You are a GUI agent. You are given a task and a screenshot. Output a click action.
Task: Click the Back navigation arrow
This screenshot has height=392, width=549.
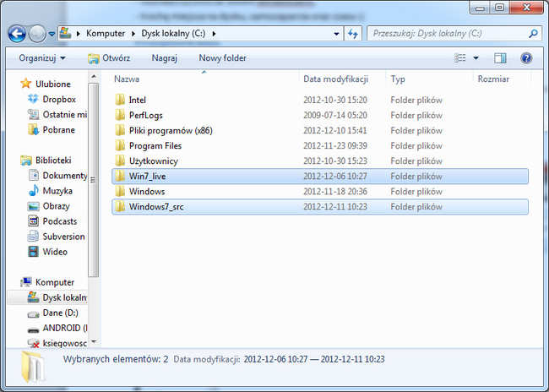(x=17, y=34)
